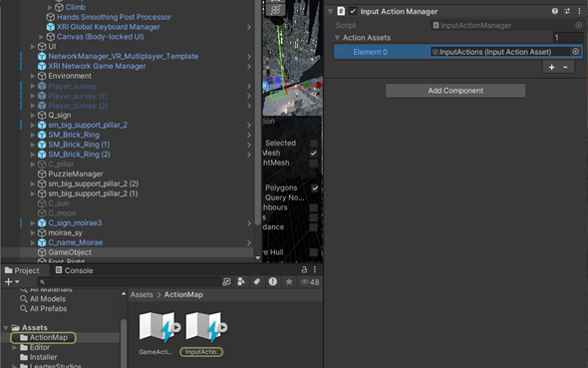Toggle the Selected checkbox in scene overlay
588x368 pixels.
pyautogui.click(x=314, y=143)
